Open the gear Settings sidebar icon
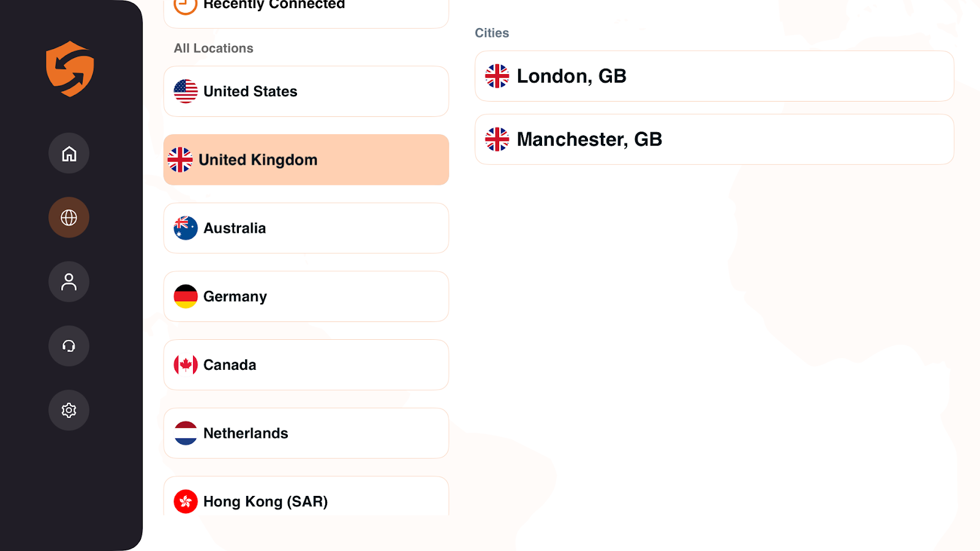The width and height of the screenshot is (980, 551). coord(69,410)
